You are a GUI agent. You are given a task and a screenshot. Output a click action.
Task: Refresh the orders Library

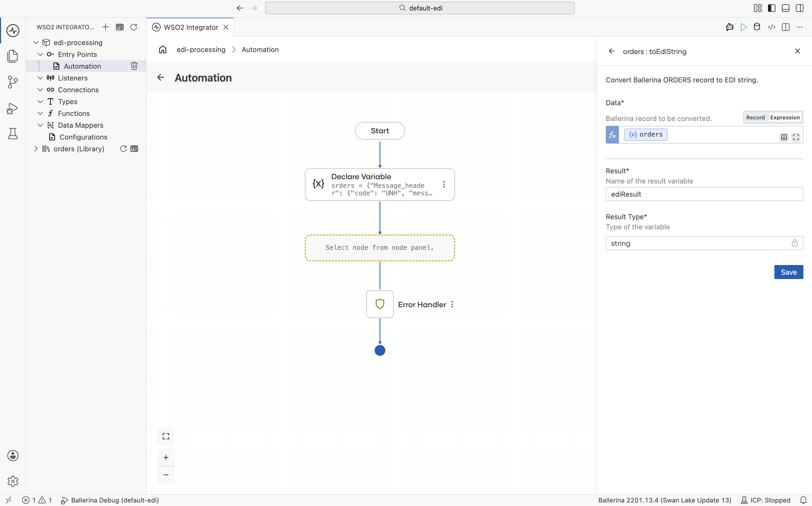(x=123, y=149)
